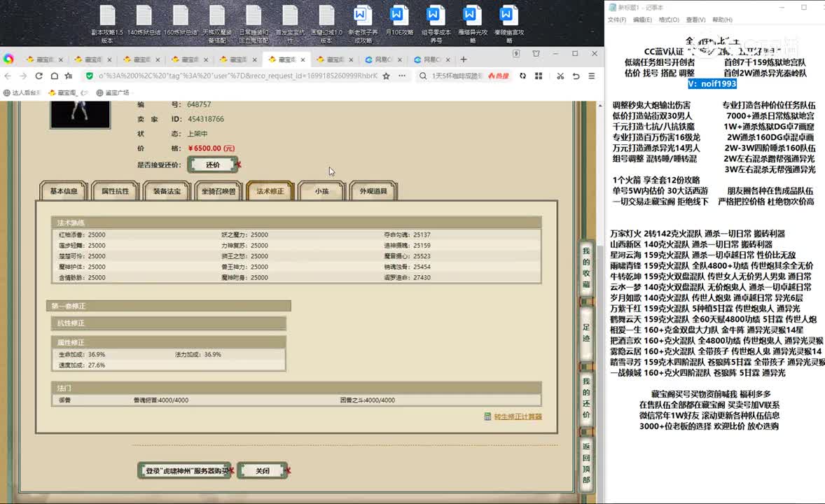This screenshot has width=825, height=504.
Task: Open Notepad 查看(V) menu
Action: [695, 20]
